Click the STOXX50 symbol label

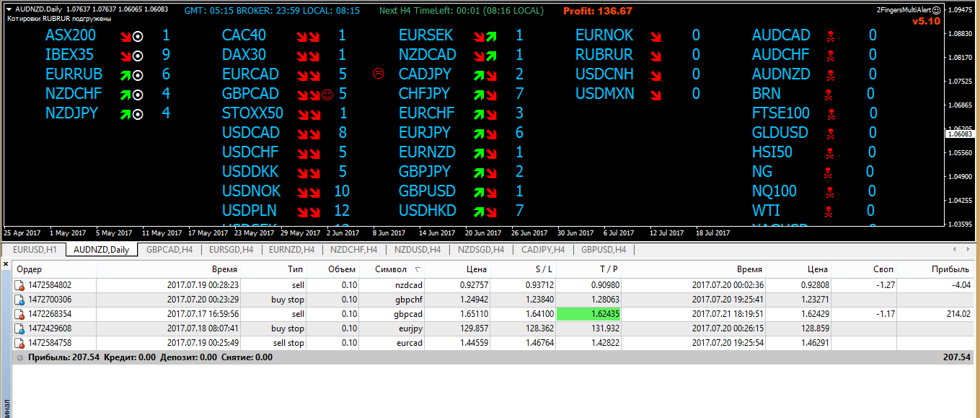[x=252, y=113]
